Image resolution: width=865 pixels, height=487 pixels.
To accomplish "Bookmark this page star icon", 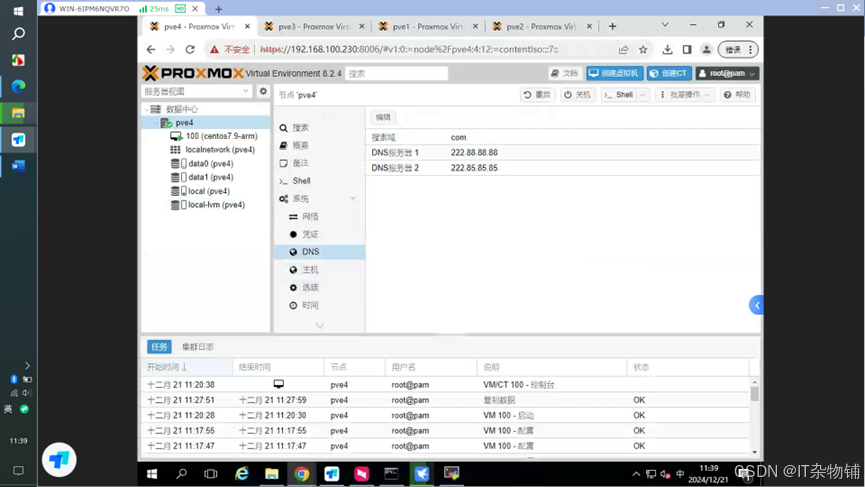I will click(x=643, y=50).
